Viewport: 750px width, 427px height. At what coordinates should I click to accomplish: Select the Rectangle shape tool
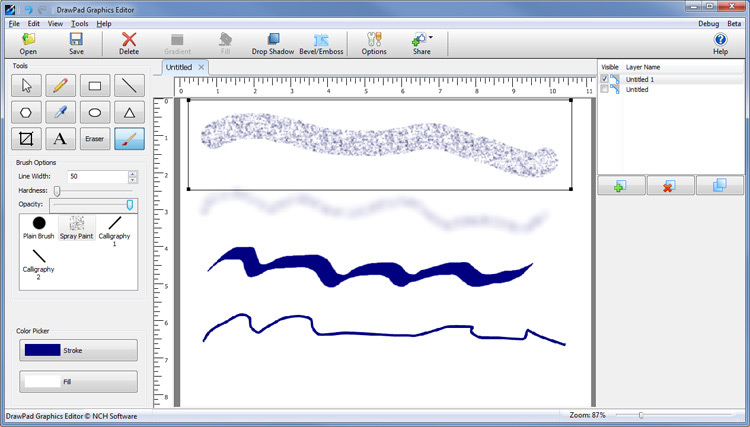click(x=95, y=86)
